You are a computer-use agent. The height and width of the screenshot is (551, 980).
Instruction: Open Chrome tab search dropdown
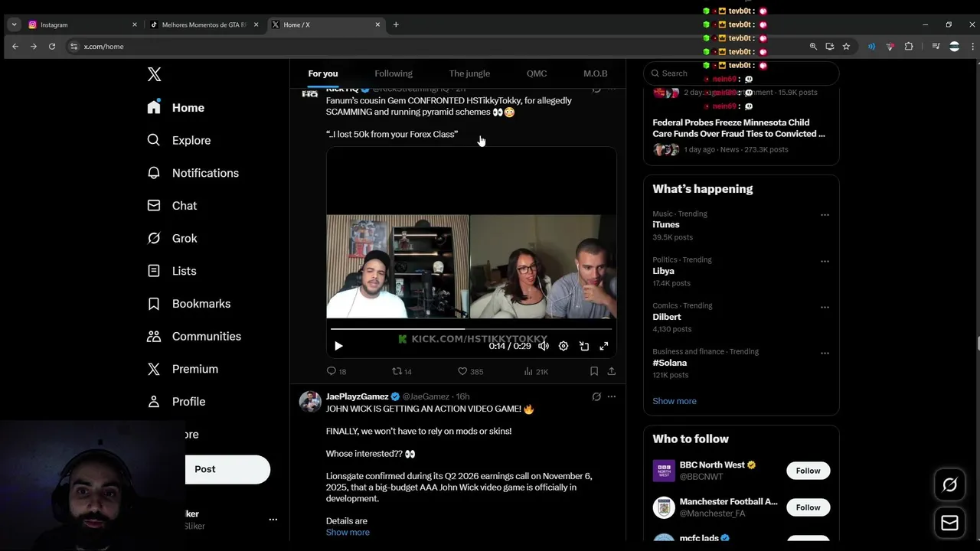[x=14, y=24]
